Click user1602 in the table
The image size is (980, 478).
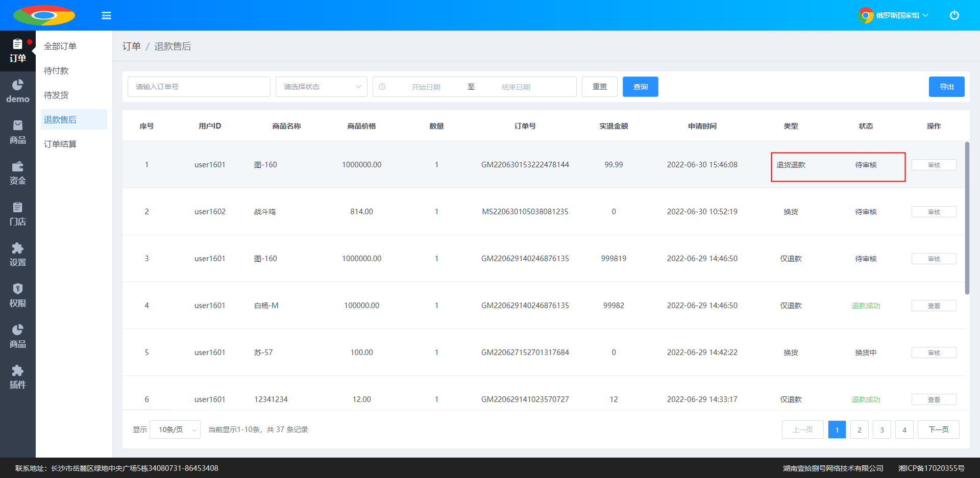click(210, 212)
